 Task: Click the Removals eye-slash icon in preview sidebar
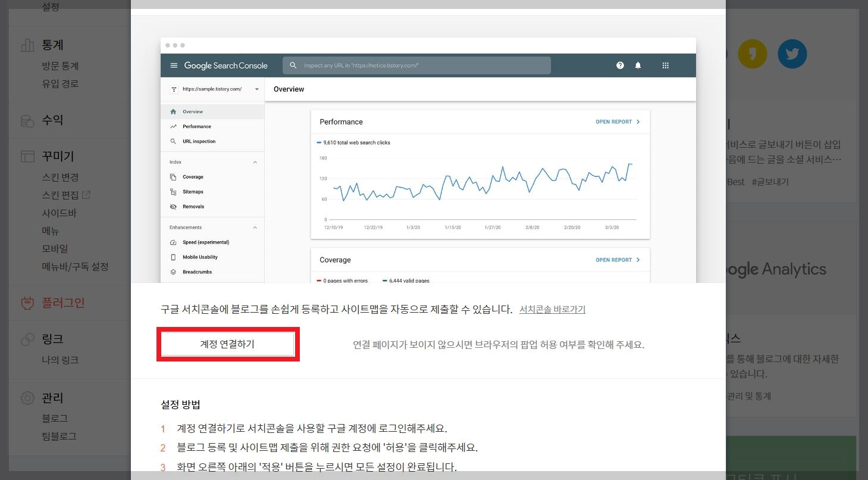(173, 207)
